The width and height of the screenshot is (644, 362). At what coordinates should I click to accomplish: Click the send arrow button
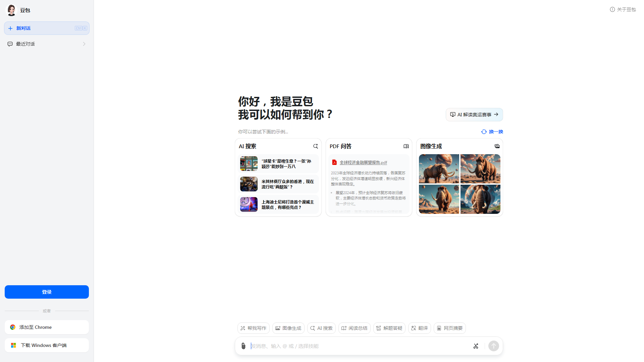[494, 346]
